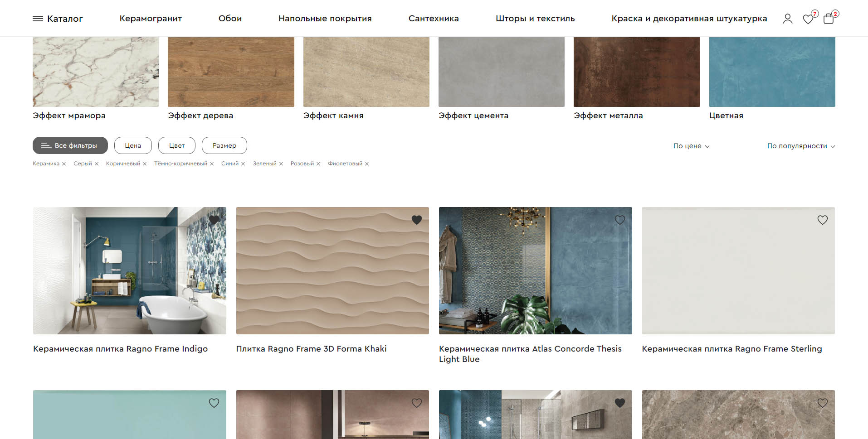Remove the Серый filter tag

97,164
